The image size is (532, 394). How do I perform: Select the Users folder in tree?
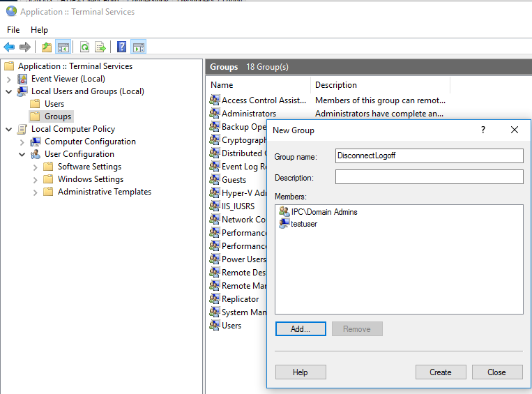click(54, 104)
